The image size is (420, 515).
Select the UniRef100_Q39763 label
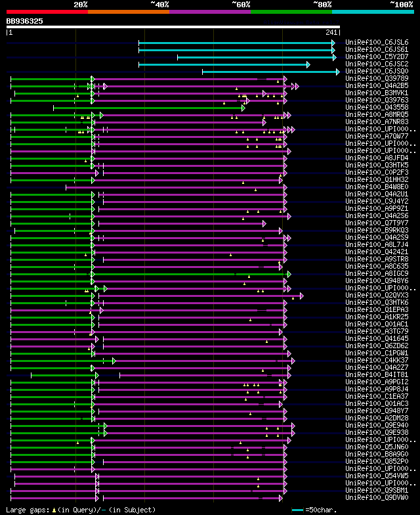pos(377,100)
